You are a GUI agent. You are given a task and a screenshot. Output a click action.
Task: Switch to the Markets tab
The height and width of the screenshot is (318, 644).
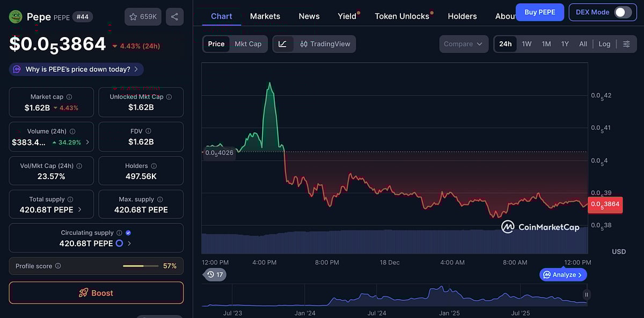pos(265,16)
